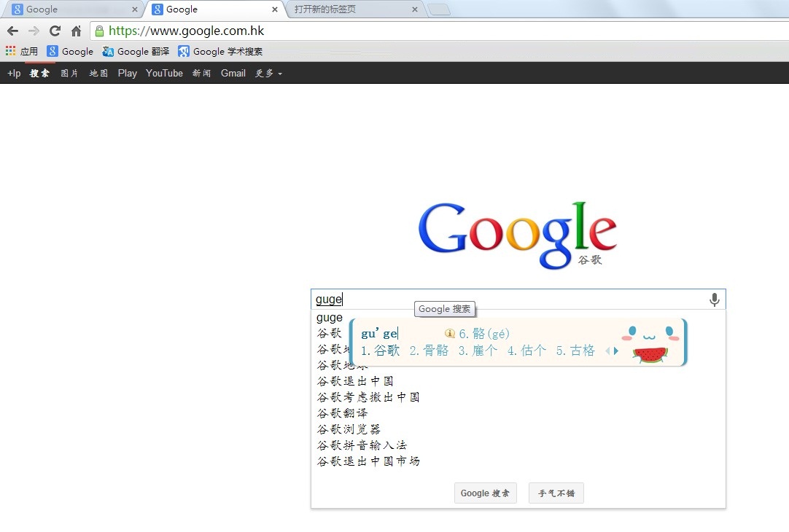789x532 pixels.
Task: Click the back navigation arrow
Action: [x=12, y=31]
